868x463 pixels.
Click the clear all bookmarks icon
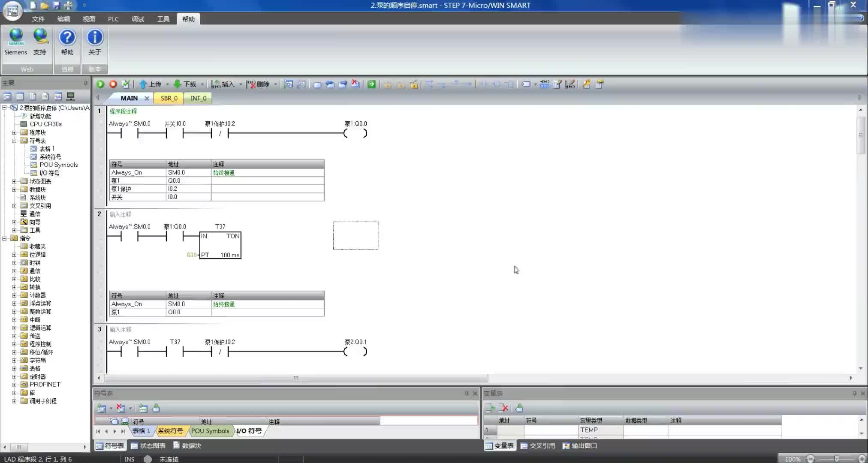click(355, 84)
